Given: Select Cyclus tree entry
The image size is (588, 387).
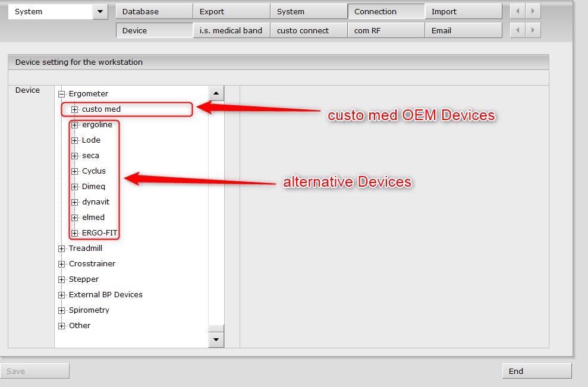Looking at the screenshot, I should click(x=94, y=171).
